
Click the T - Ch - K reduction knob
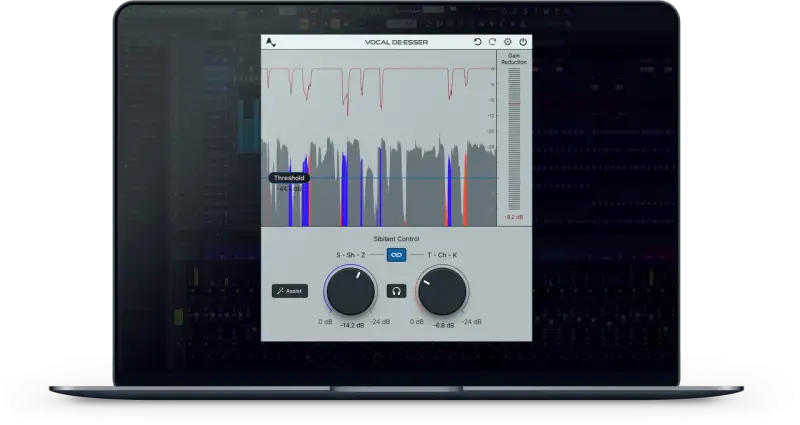(x=442, y=291)
